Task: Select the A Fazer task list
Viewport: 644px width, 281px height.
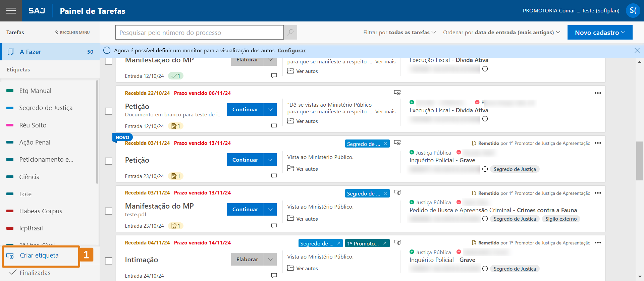Action: click(x=50, y=52)
